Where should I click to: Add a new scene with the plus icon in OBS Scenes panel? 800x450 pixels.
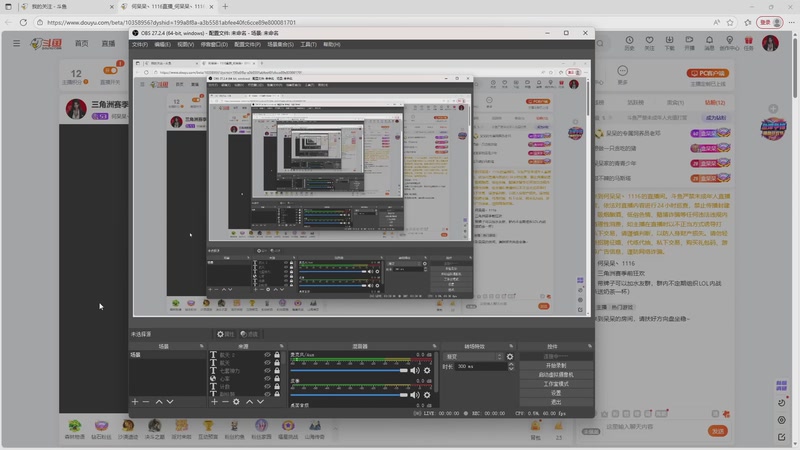point(135,402)
